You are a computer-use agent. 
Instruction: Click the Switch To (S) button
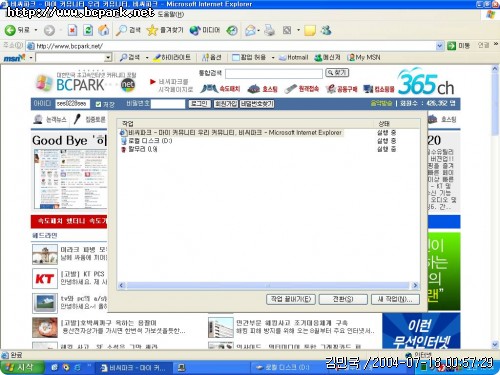point(343,299)
